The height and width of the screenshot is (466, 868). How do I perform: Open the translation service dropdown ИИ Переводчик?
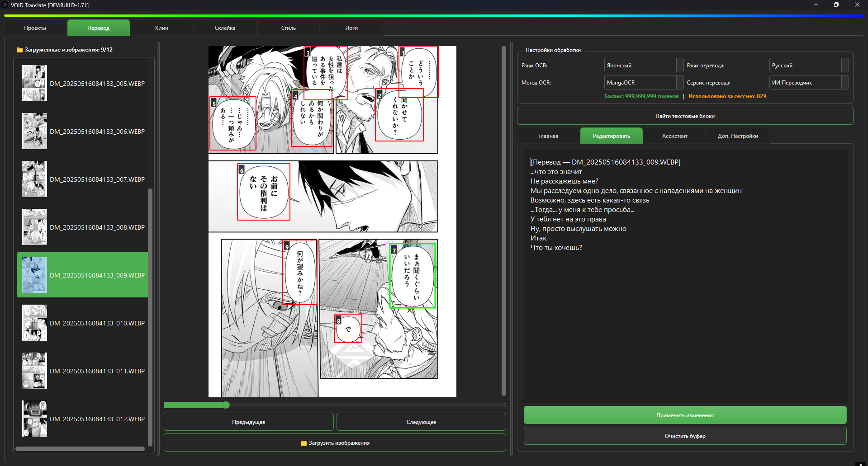tap(808, 83)
